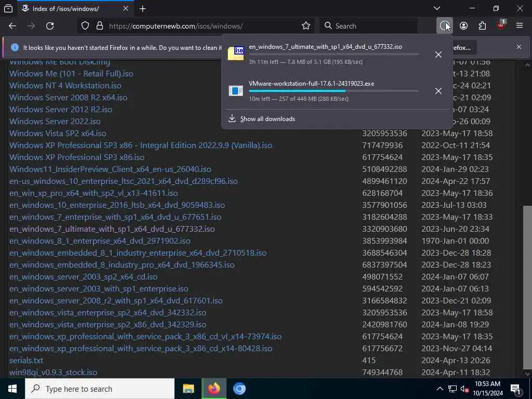532x399 pixels.
Task: Open Firefox application hamburger menu
Action: coord(520,26)
